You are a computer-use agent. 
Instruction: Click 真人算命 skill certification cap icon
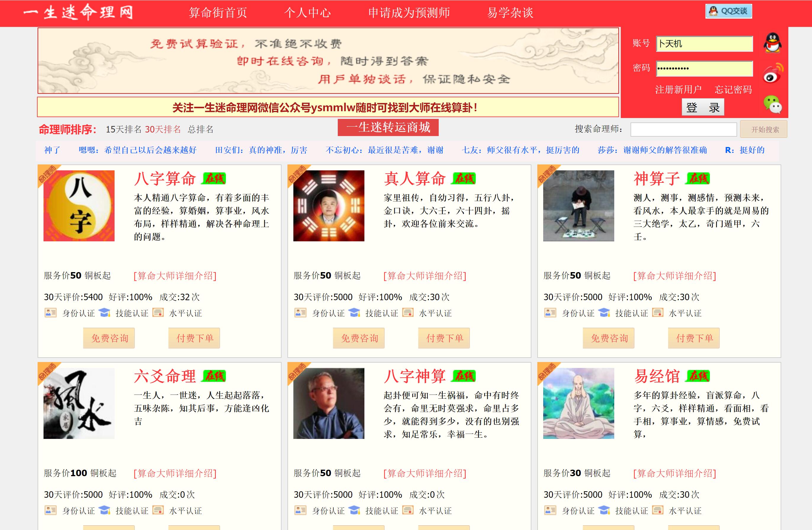click(354, 313)
